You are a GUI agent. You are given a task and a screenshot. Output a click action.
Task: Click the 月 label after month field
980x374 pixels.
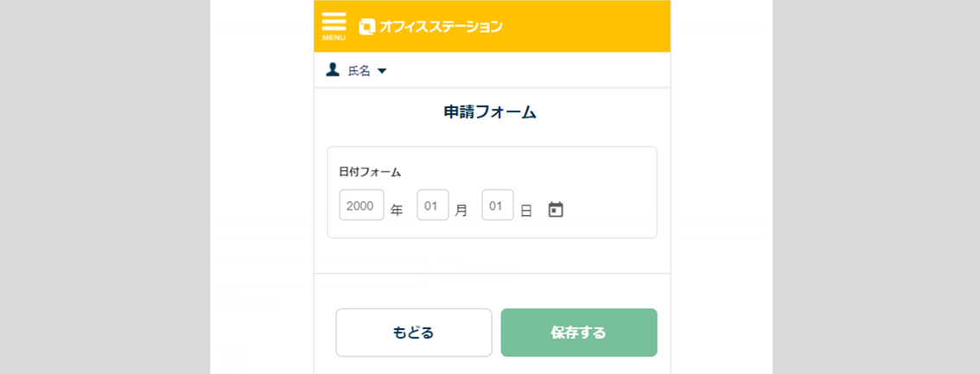461,210
